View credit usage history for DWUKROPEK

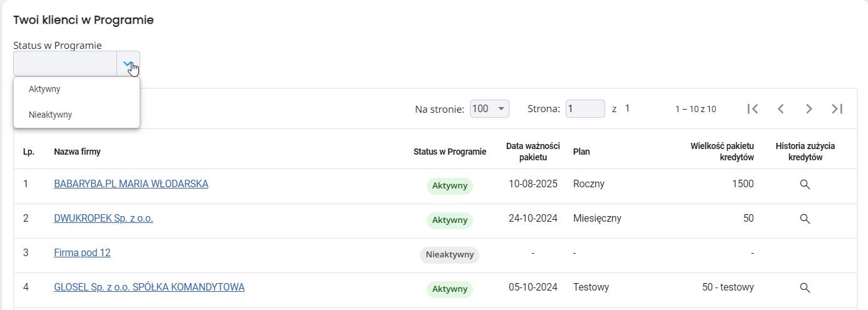(805, 219)
